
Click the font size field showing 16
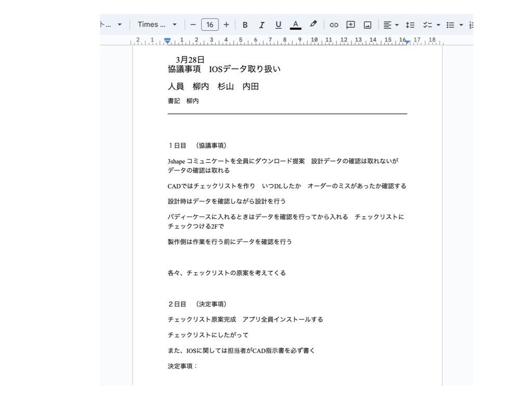210,25
